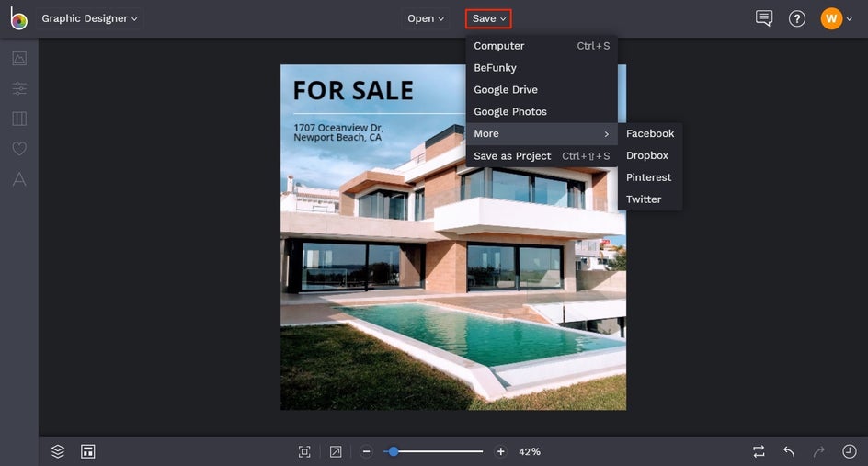
Task: Click the zoom out minus button
Action: point(366,451)
